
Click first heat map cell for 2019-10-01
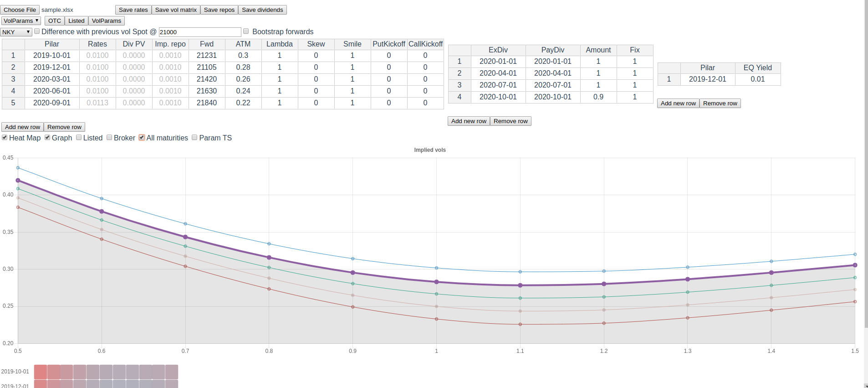point(41,372)
